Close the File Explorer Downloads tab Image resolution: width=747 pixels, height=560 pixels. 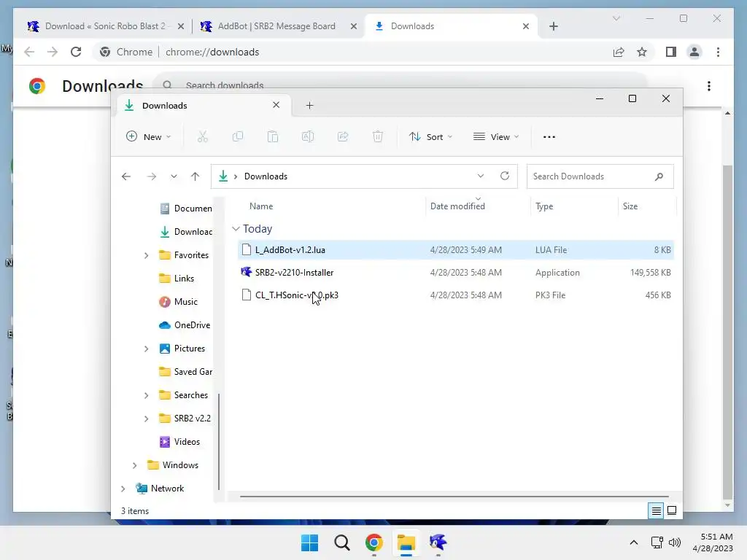(276, 105)
